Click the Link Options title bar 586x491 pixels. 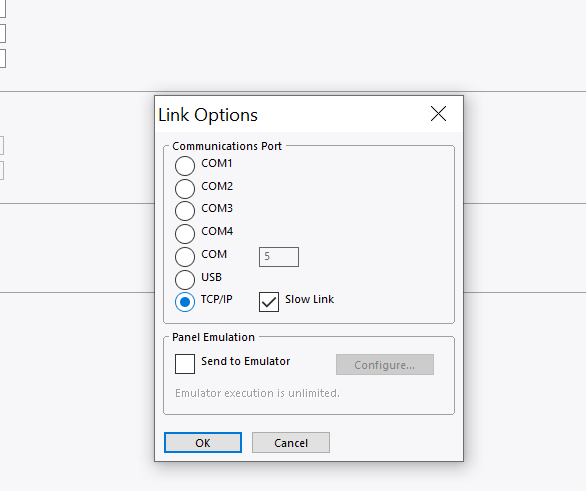click(292, 114)
